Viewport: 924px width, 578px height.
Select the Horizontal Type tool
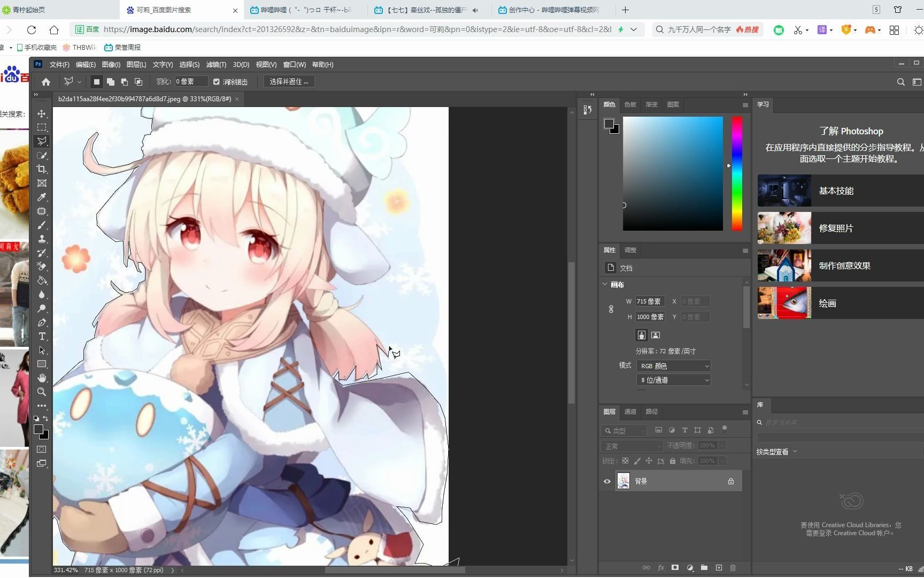pyautogui.click(x=42, y=336)
